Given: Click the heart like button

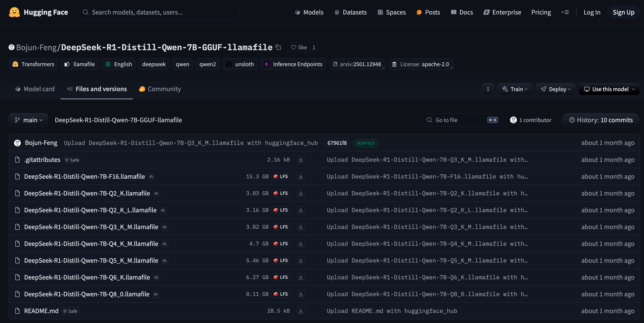Looking at the screenshot, I should click(x=299, y=47).
